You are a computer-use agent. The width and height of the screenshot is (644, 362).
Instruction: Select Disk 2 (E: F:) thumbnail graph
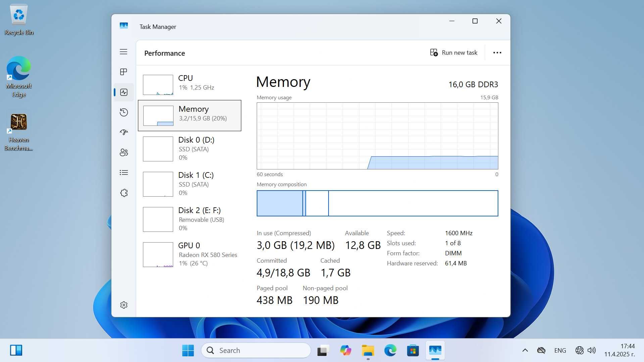point(158,219)
